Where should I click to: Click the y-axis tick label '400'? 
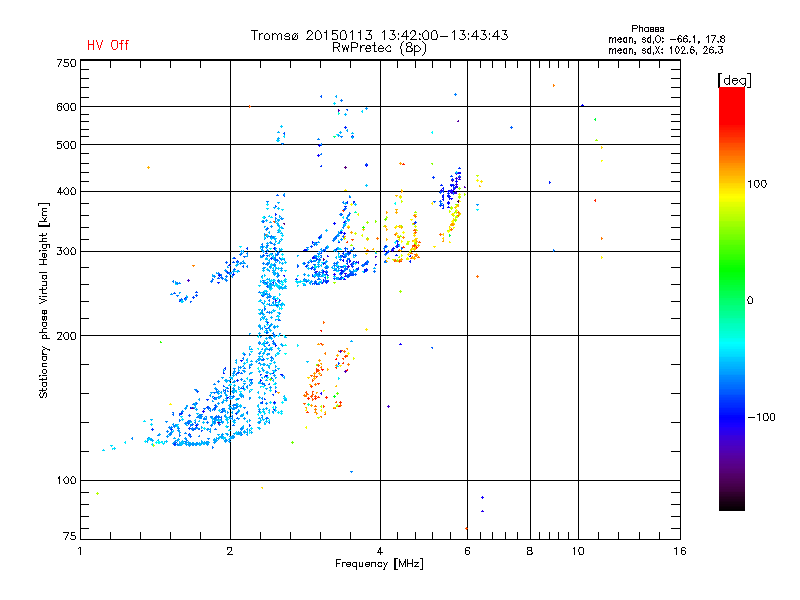coord(66,192)
